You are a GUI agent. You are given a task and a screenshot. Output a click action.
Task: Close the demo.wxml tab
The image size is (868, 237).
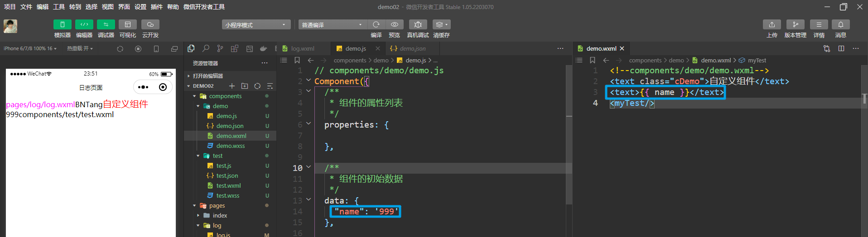pos(622,48)
